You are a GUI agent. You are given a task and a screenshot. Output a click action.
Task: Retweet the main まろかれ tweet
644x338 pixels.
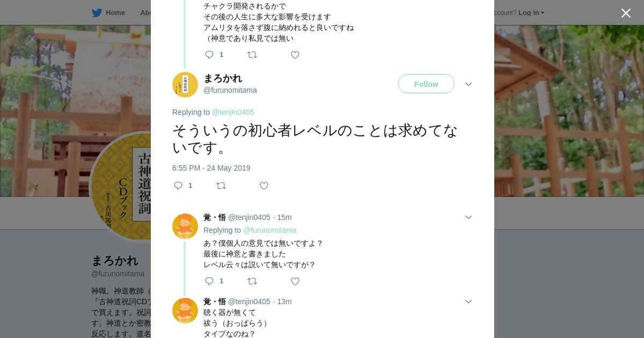221,186
